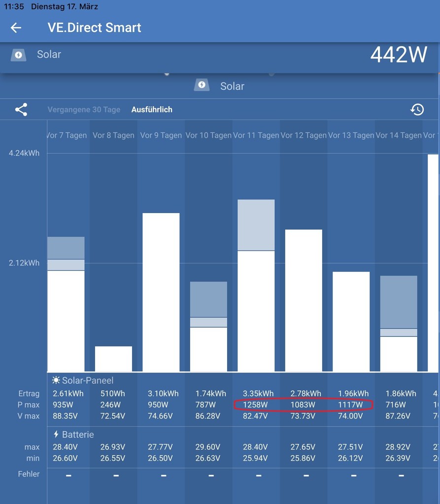Viewport: 440px width, 504px height.
Task: Tap the 1258W P max value
Action: (255, 405)
